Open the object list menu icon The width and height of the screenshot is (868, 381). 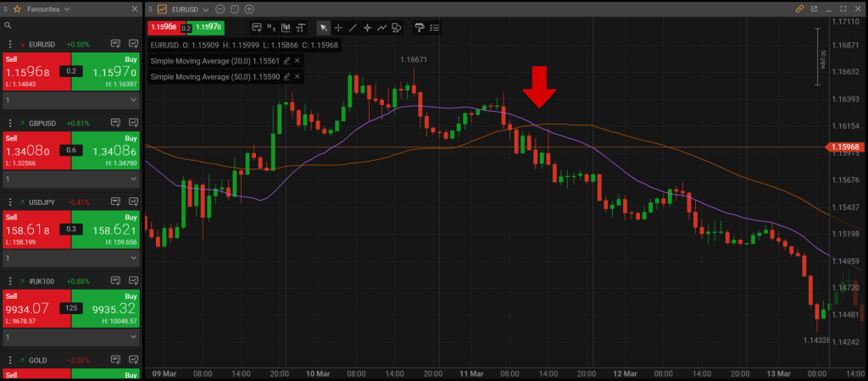pyautogui.click(x=434, y=27)
